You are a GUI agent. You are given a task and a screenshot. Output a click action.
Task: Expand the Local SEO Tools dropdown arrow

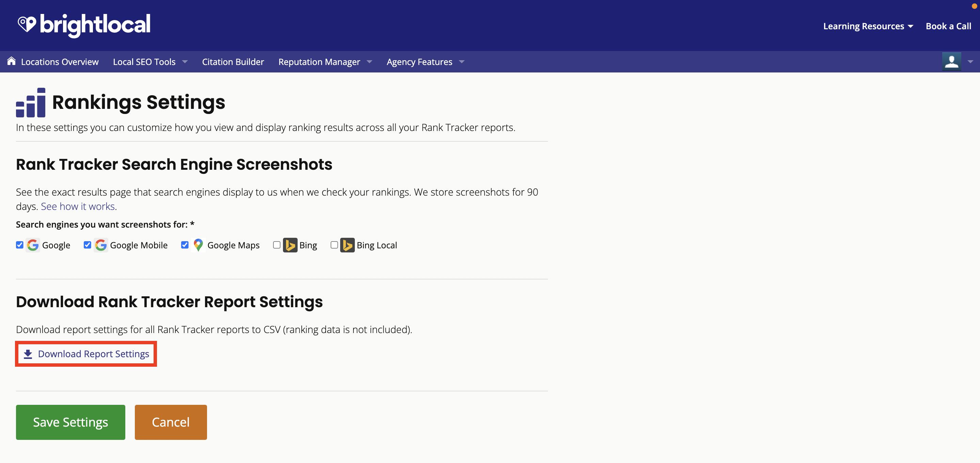coord(185,62)
